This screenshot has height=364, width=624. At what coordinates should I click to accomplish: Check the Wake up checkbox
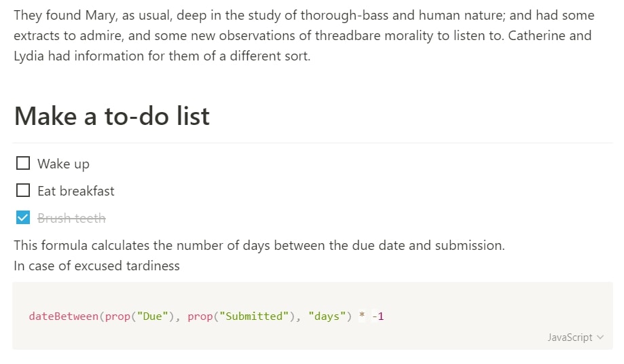point(23,164)
